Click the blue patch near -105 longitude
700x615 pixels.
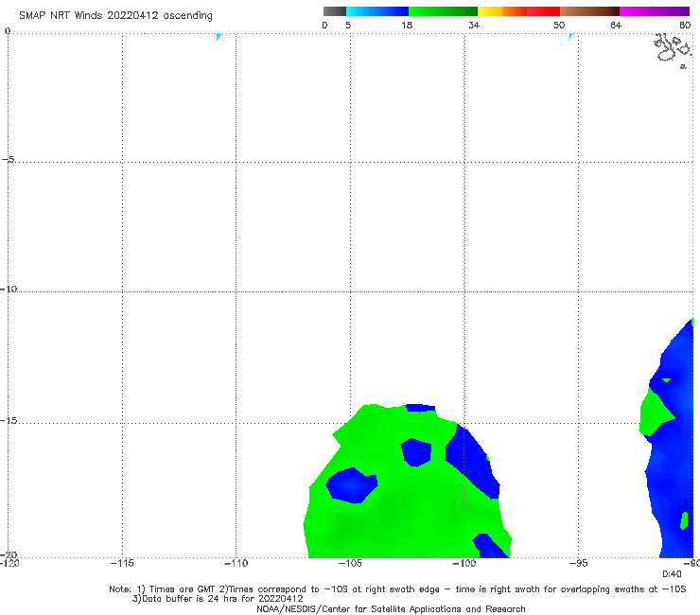(352, 485)
